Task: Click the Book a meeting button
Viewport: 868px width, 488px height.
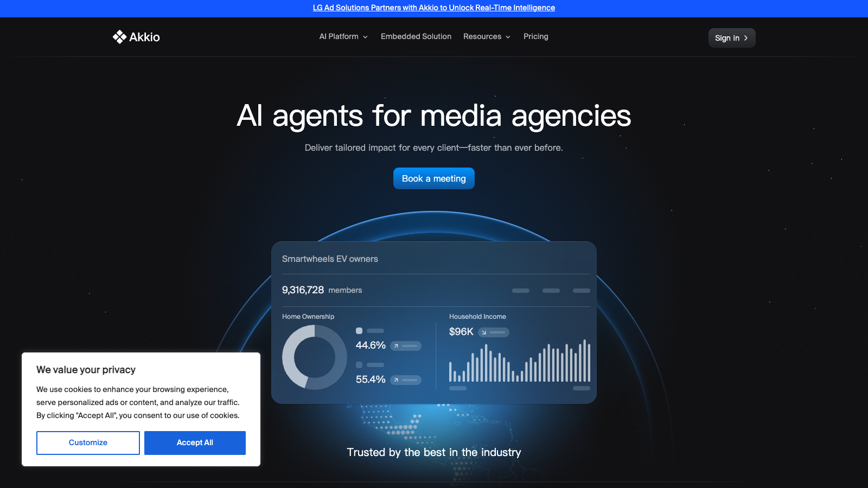Action: point(434,178)
